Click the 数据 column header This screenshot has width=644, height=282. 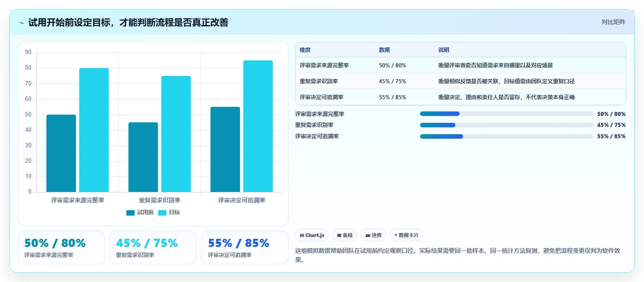[x=384, y=50]
